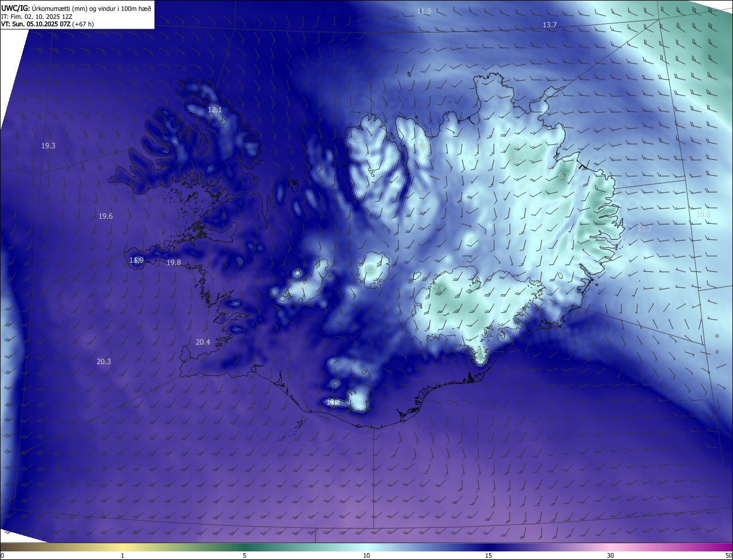The width and height of the screenshot is (733, 560).
Task: Click the 19.8 map value
Action: pos(174,263)
